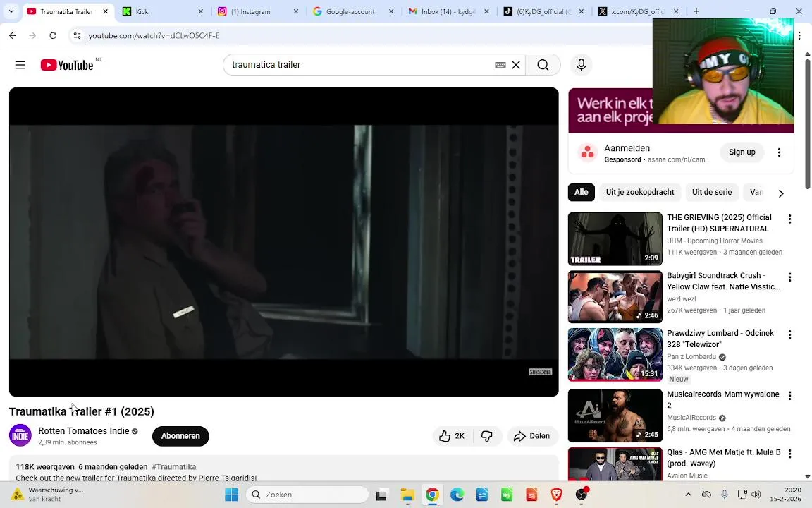Open the on-screen keyboard icon in search box
This screenshot has height=508, width=812.
coord(500,65)
